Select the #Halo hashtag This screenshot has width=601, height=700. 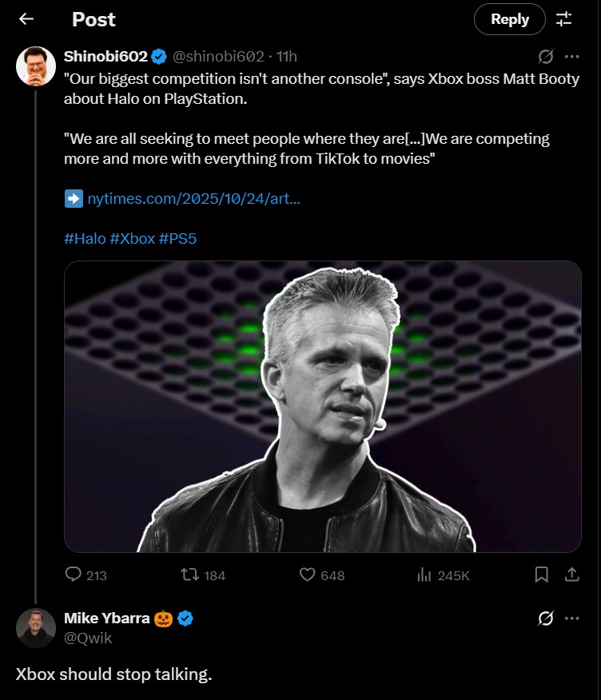[85, 238]
